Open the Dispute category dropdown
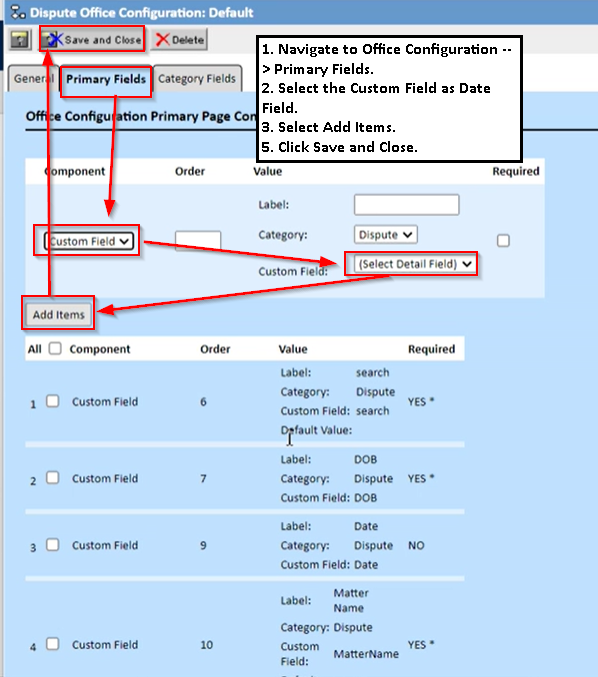This screenshot has width=598, height=677. pos(385,234)
